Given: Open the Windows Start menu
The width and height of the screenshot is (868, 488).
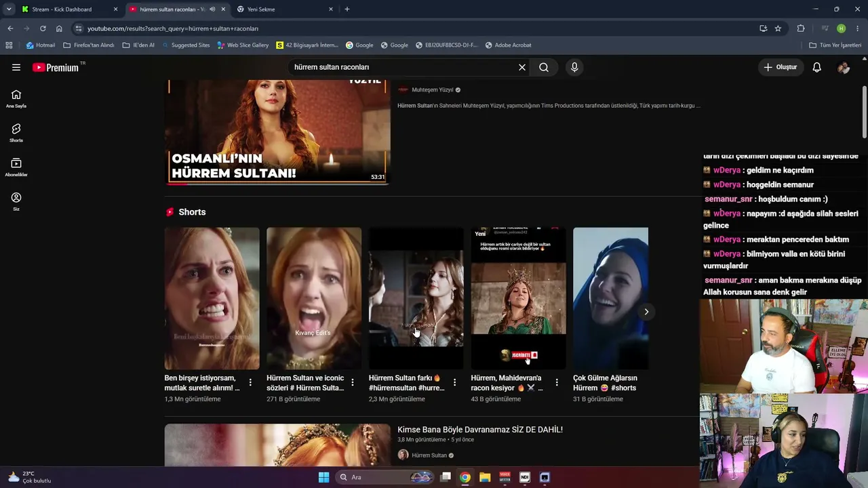Looking at the screenshot, I should pyautogui.click(x=323, y=477).
